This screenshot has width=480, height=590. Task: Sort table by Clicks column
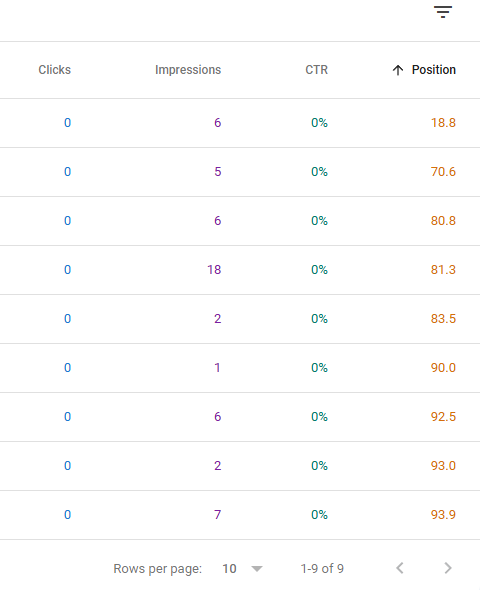(55, 70)
